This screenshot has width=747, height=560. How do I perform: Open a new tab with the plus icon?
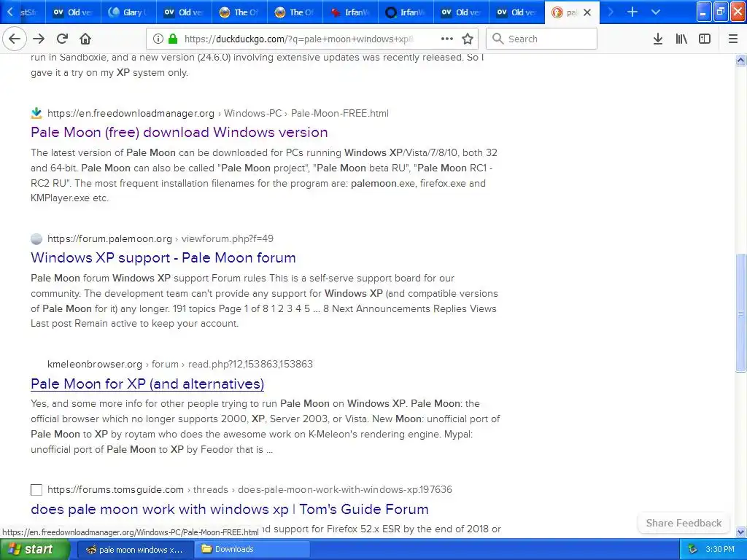click(632, 12)
